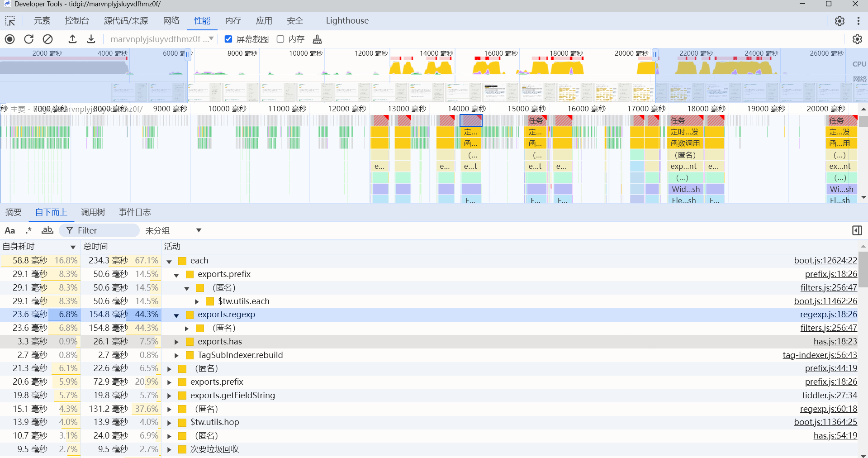The height and width of the screenshot is (458, 868).
Task: Open the 未分组 grouping dropdown
Action: 173,230
